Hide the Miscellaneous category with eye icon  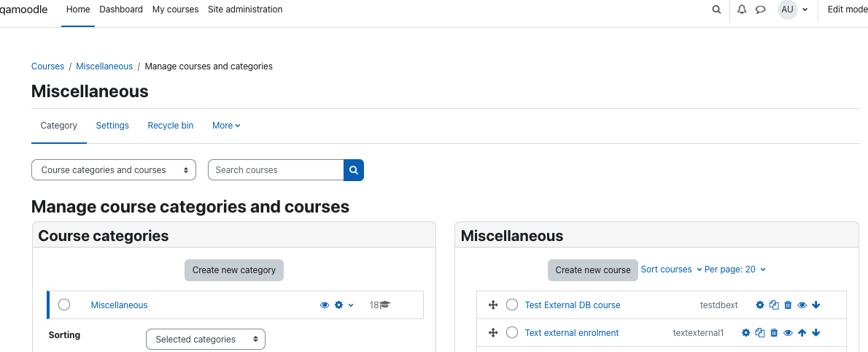pos(325,305)
